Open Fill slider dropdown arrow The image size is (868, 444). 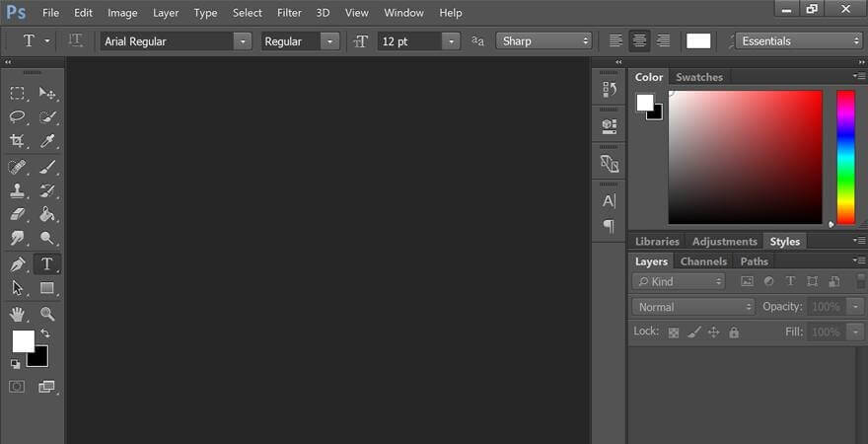[x=856, y=333]
